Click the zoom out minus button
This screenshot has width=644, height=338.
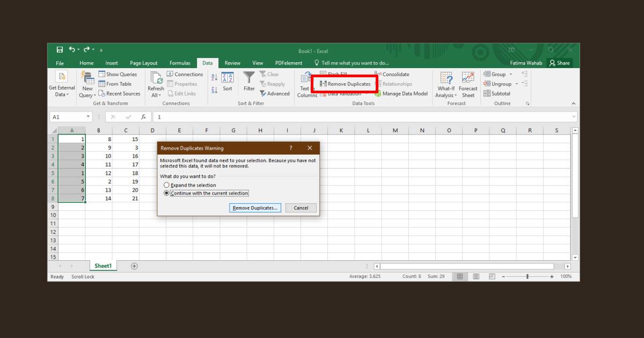[x=503, y=277]
